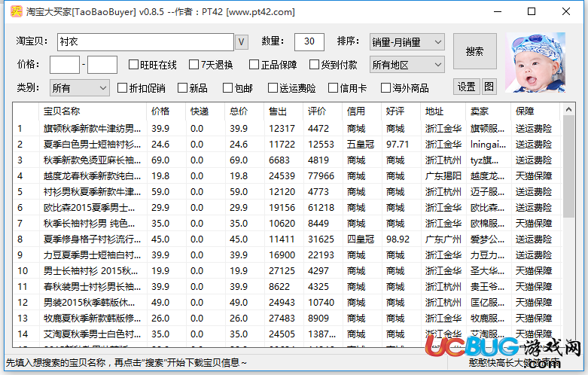Select row 力豆夏季男士短袖白衬...

pyautogui.click(x=287, y=255)
